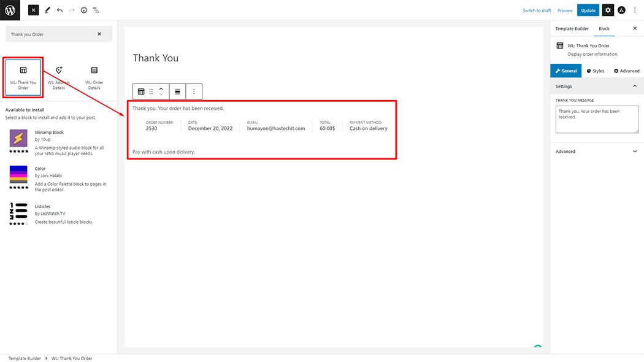Click the Undo arrow icon
The width and height of the screenshot is (644, 362).
59,10
